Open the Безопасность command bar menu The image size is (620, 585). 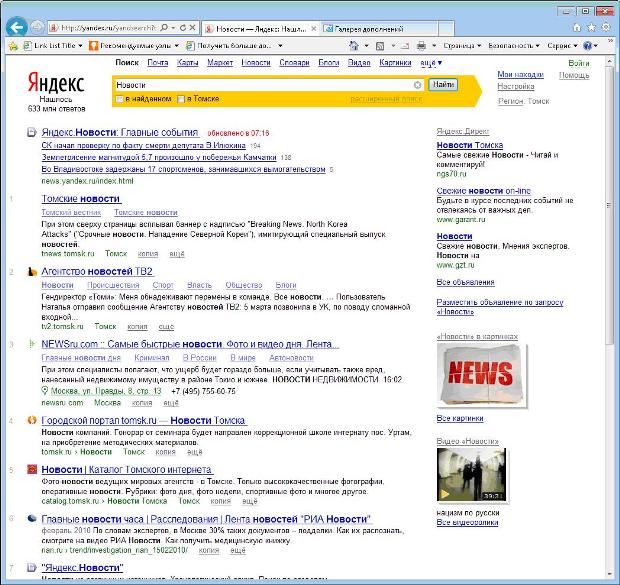click(x=514, y=46)
